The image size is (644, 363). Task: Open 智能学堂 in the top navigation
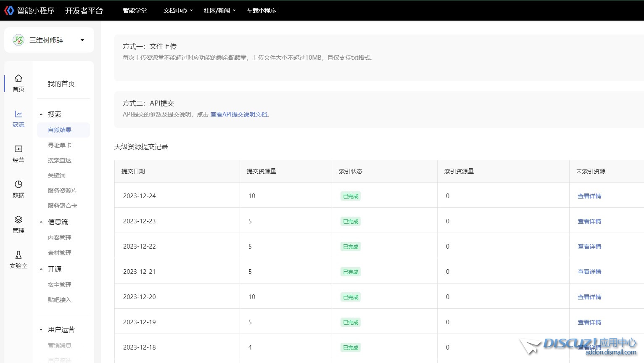point(135,11)
